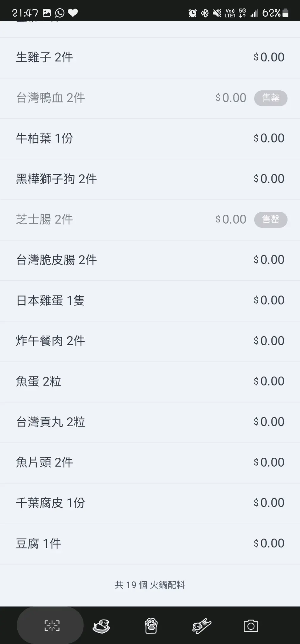
Task: Tap the paw print icon in bottom bar
Action: click(151, 626)
